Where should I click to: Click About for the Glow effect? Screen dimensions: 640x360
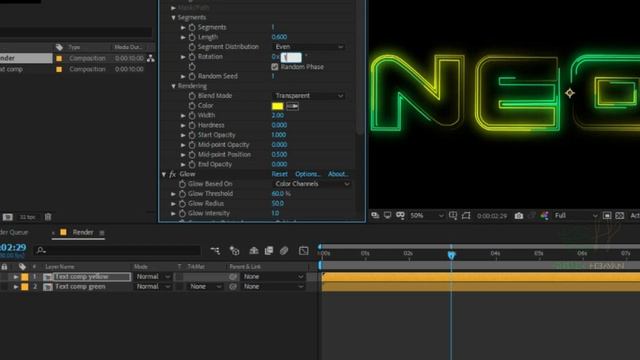(338, 174)
